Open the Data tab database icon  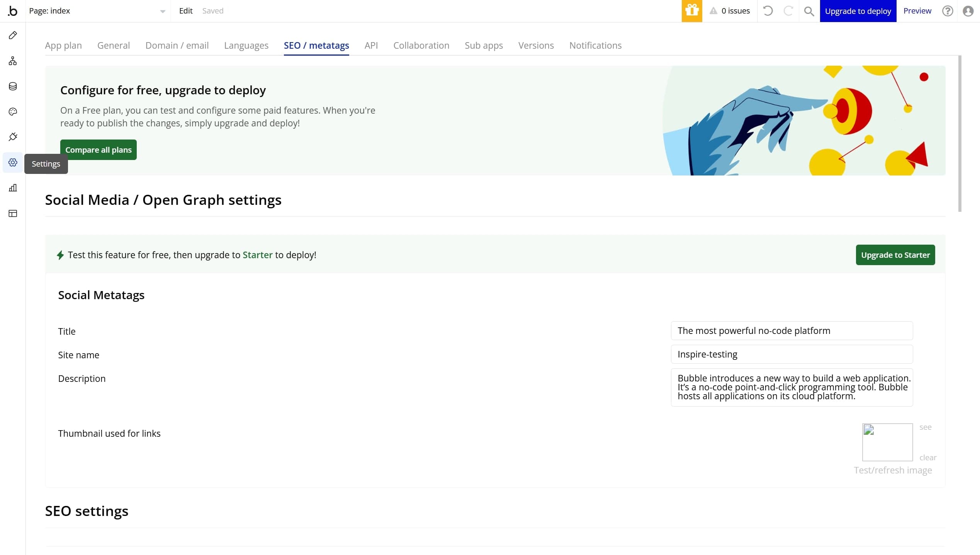(x=13, y=86)
